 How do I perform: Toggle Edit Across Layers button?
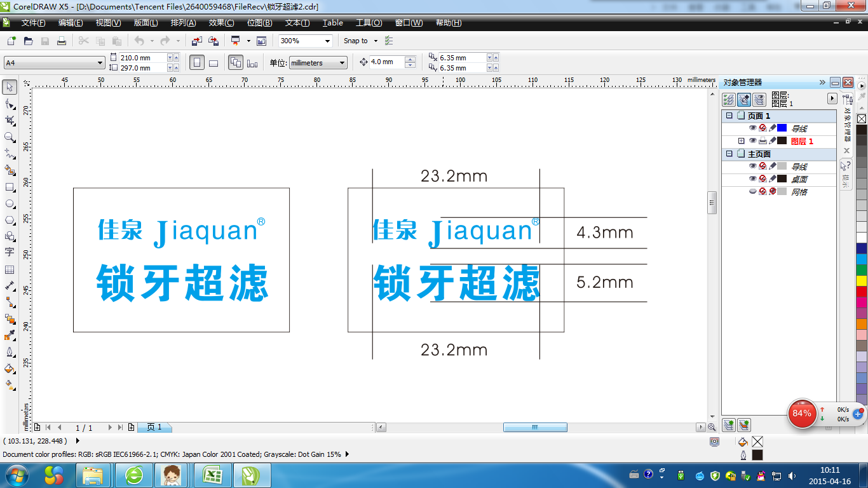click(744, 99)
